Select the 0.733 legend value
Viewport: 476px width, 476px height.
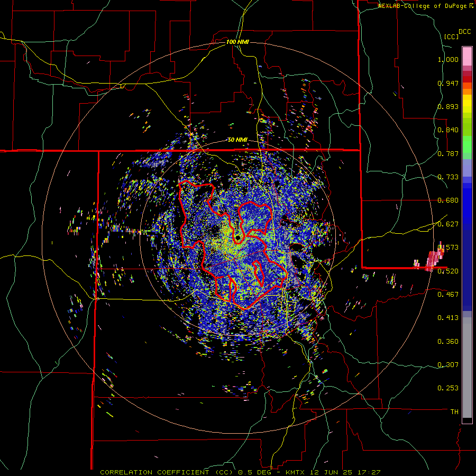(x=448, y=177)
